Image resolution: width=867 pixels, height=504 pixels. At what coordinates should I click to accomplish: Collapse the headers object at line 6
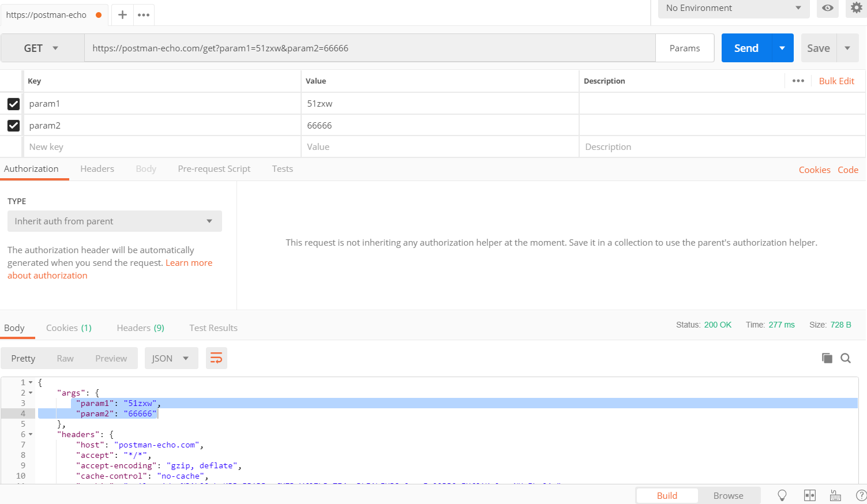click(x=31, y=434)
